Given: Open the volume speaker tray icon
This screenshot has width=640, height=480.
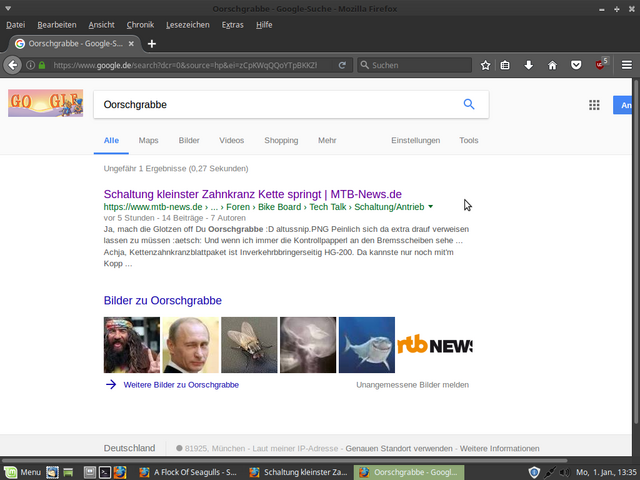Looking at the screenshot, I should (565, 472).
